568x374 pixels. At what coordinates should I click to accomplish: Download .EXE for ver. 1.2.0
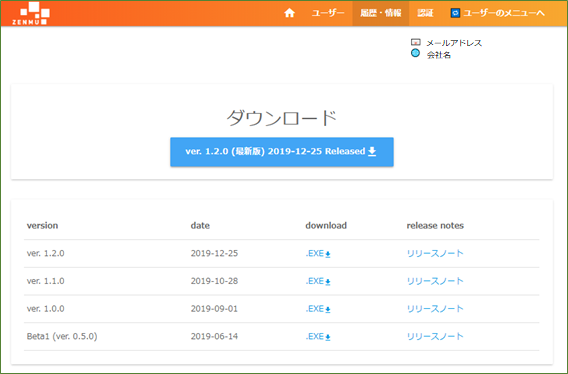318,254
